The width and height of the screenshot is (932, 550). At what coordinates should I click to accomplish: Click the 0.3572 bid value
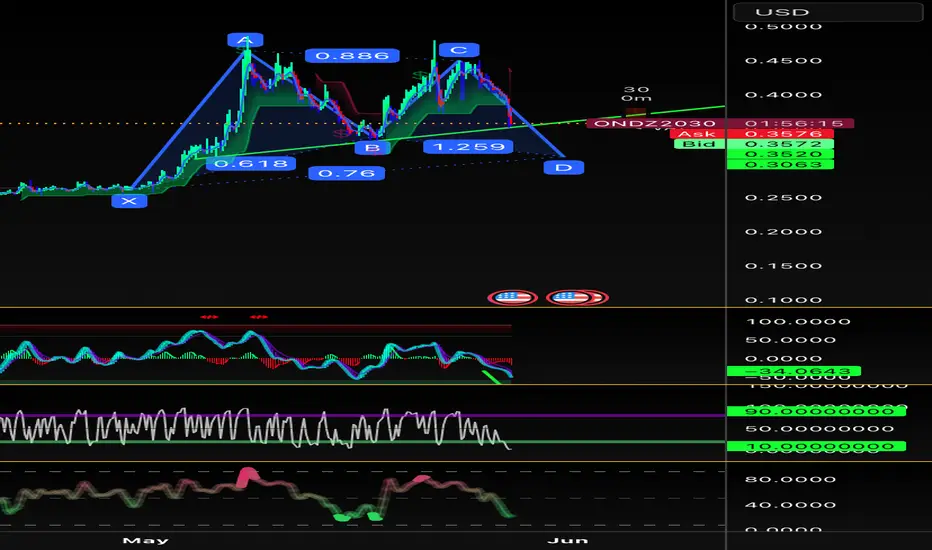pos(780,144)
